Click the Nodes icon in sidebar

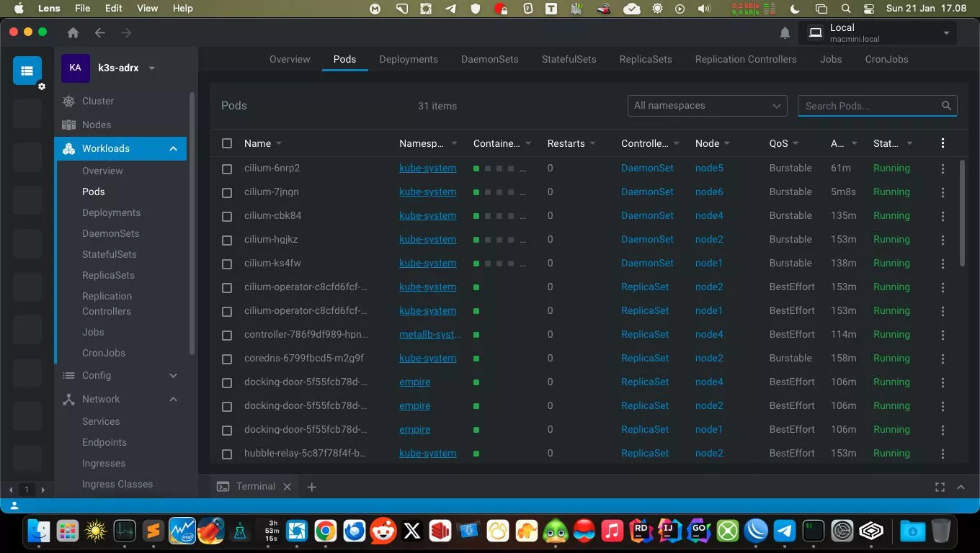point(69,125)
